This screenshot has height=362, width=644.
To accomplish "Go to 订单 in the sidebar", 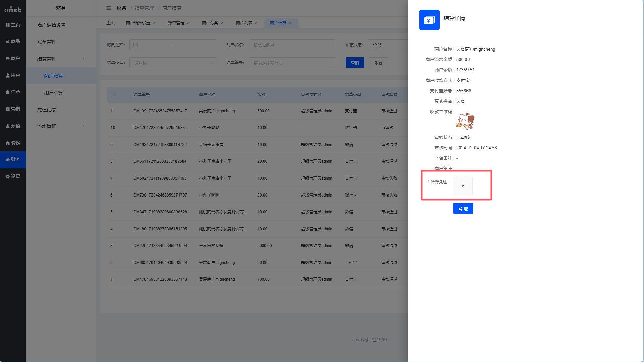I will [x=13, y=92].
